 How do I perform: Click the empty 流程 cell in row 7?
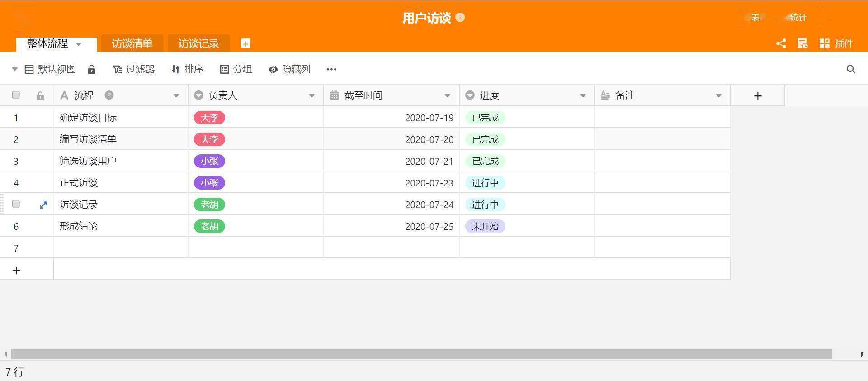coord(121,248)
